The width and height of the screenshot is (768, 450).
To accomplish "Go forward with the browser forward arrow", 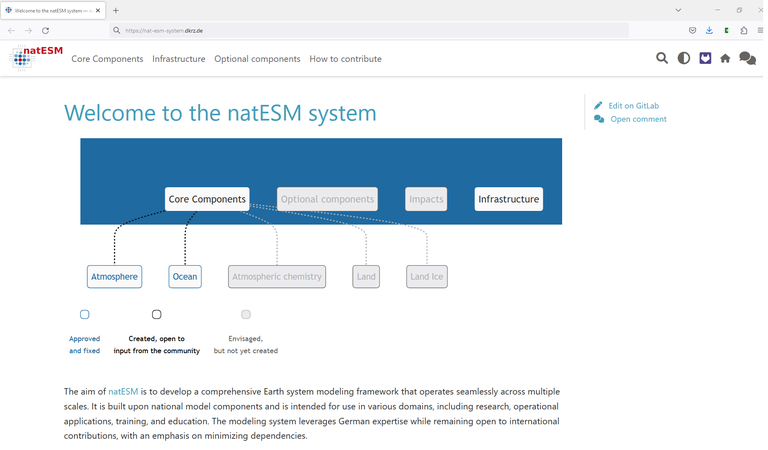I will click(28, 30).
